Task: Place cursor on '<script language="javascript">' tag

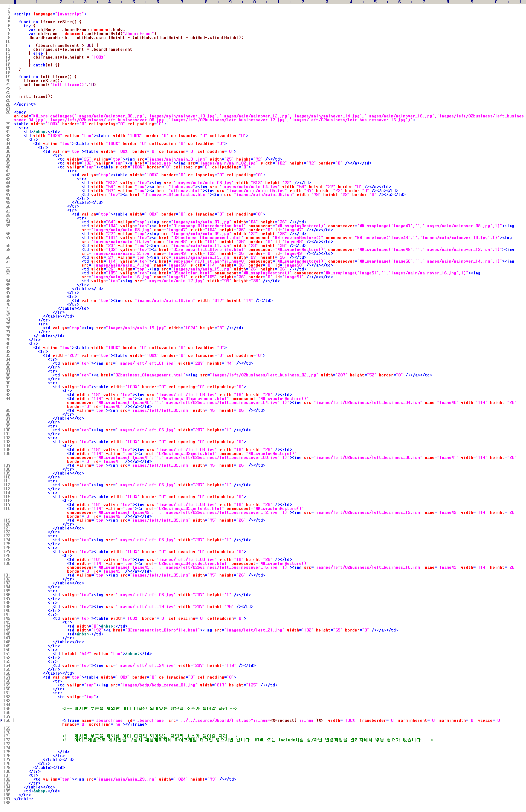Action: 50,14
